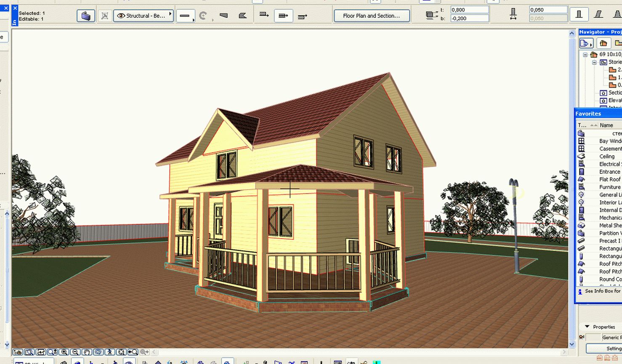
Task: Collapse the Stories tree node
Action: 595,62
